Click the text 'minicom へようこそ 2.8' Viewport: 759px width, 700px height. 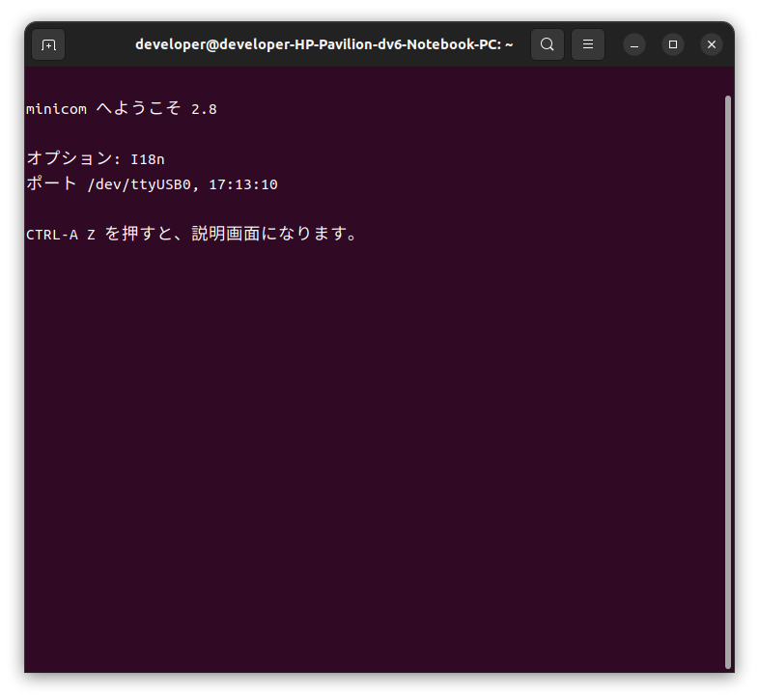122,108
